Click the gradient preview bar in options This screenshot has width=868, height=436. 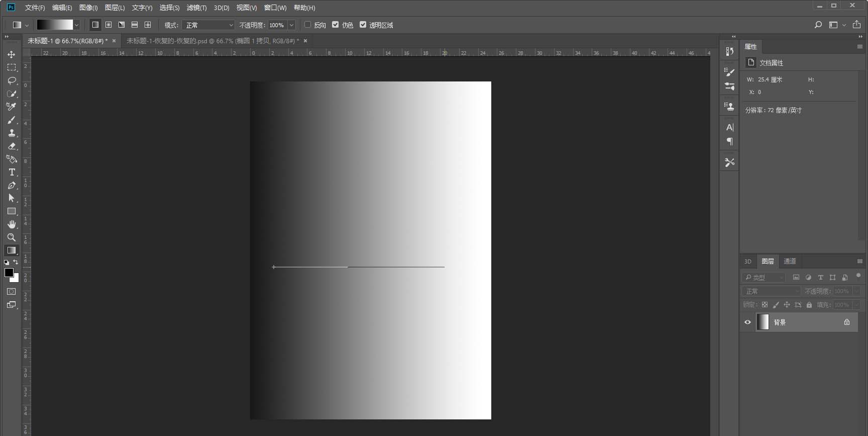click(x=55, y=25)
